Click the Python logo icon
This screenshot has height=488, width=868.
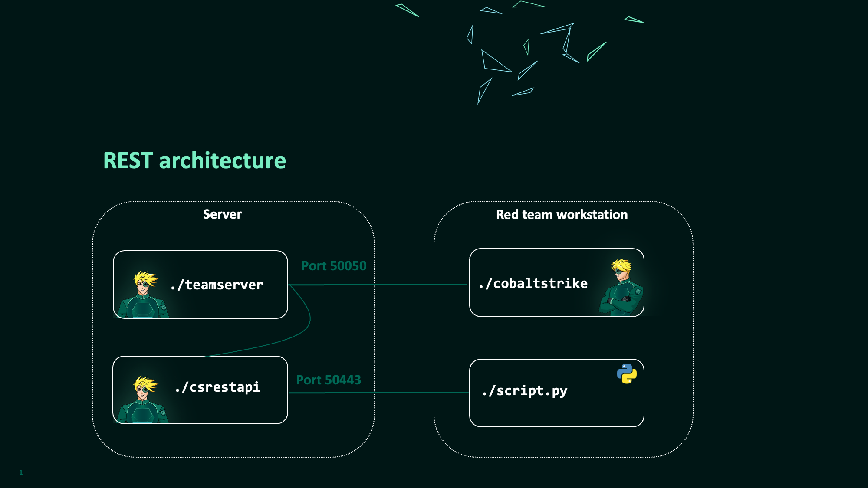point(627,373)
